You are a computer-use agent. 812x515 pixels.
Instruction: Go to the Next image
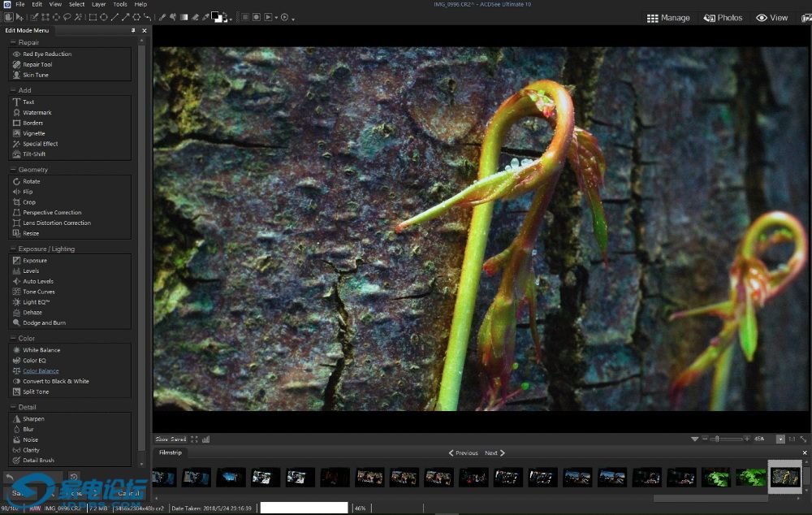(x=495, y=452)
